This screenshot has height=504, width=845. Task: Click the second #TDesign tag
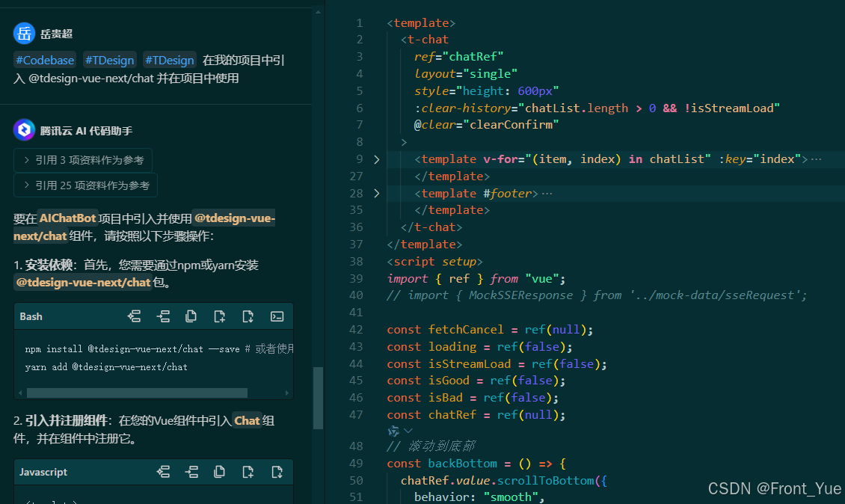tap(169, 60)
